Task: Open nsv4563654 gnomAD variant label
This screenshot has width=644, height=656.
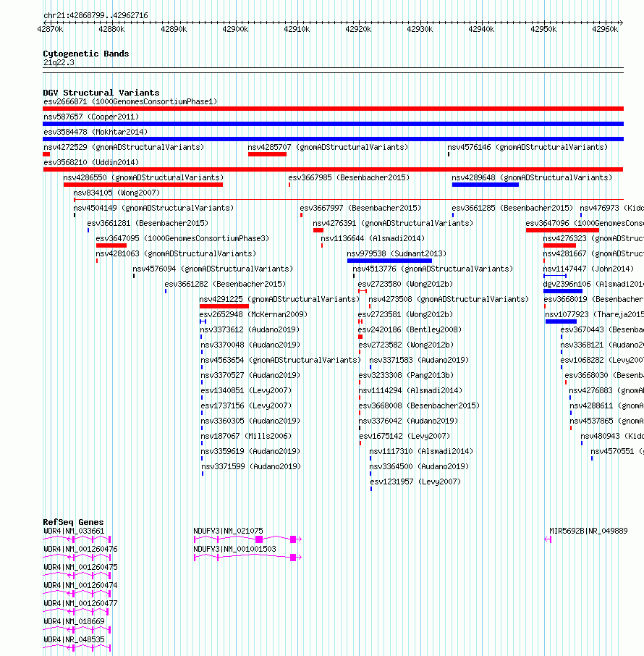Action: (280, 360)
